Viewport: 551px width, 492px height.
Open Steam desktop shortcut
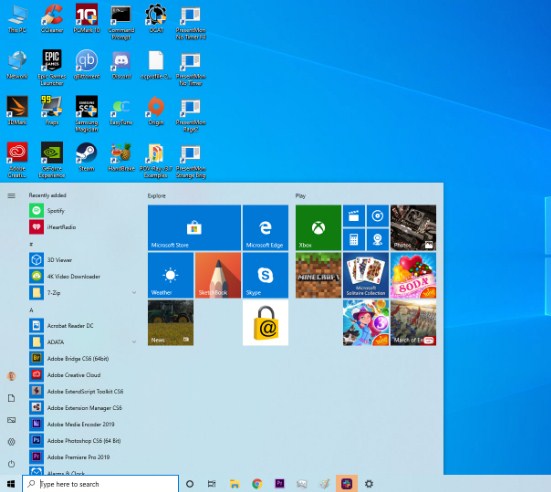pos(86,157)
